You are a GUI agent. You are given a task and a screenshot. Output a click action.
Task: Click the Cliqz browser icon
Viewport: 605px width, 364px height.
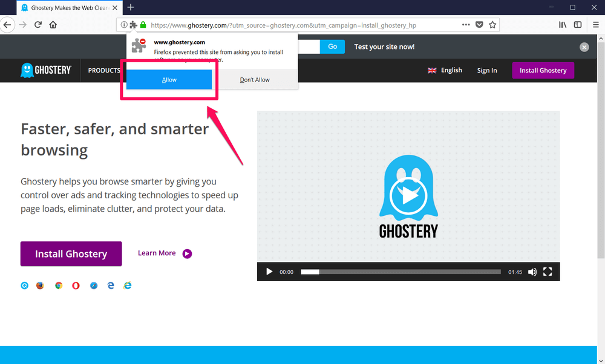click(x=24, y=285)
